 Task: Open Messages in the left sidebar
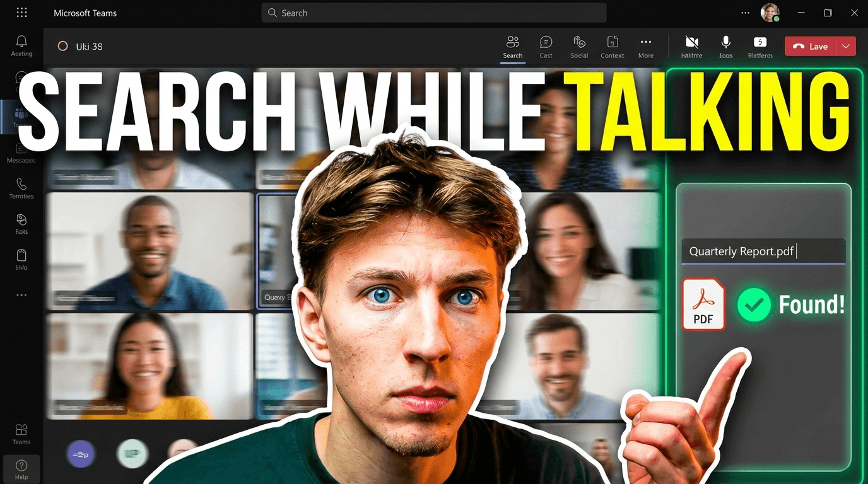(21, 153)
